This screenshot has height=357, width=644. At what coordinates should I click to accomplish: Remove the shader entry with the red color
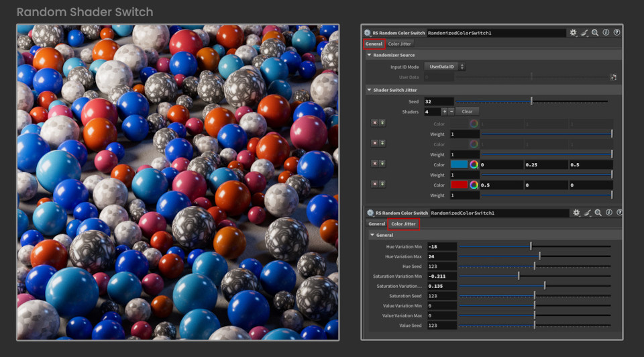tap(374, 184)
